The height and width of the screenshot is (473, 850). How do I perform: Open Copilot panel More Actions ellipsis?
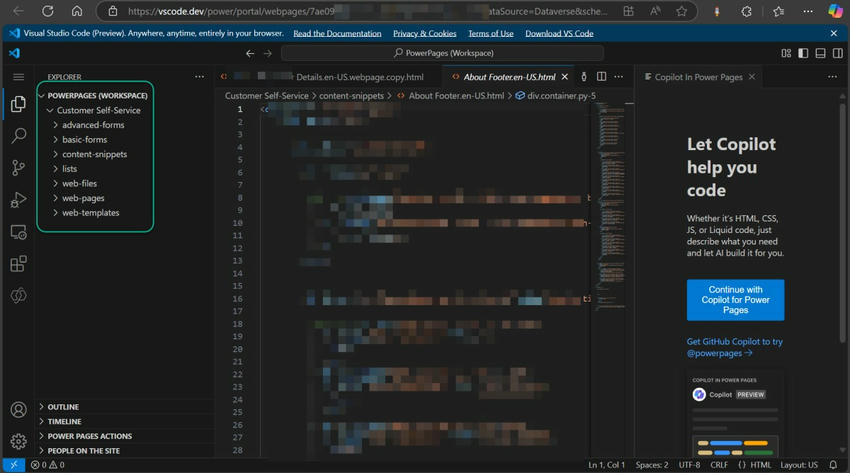[x=832, y=77]
